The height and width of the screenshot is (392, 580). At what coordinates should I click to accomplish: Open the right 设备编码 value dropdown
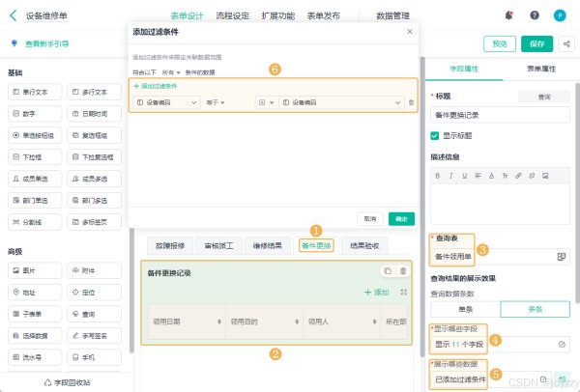(x=341, y=102)
